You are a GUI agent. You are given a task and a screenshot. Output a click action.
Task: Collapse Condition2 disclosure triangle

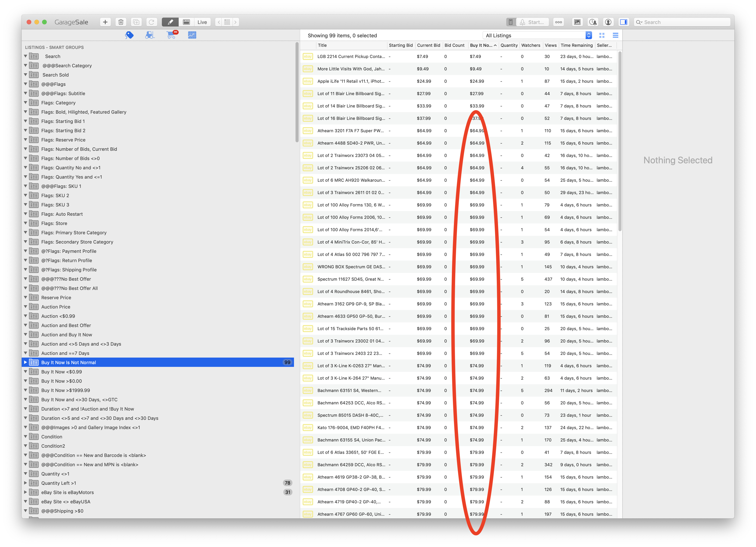(x=25, y=446)
